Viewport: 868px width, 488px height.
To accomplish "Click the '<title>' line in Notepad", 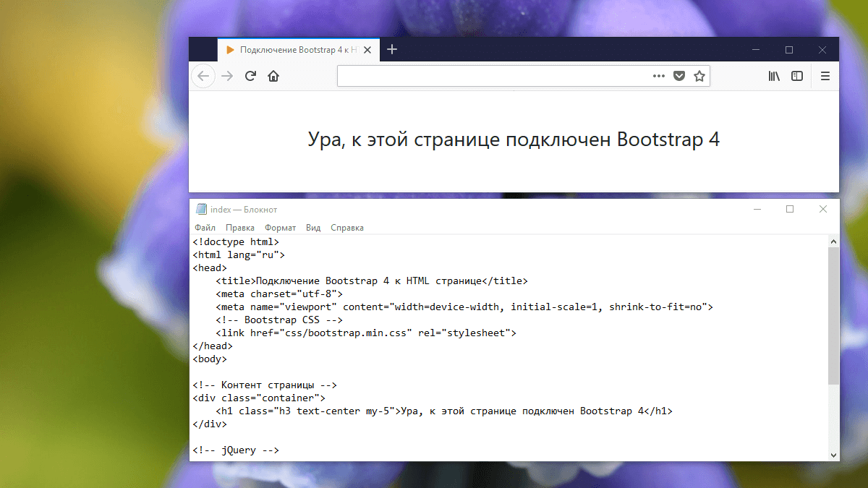I will coord(372,281).
